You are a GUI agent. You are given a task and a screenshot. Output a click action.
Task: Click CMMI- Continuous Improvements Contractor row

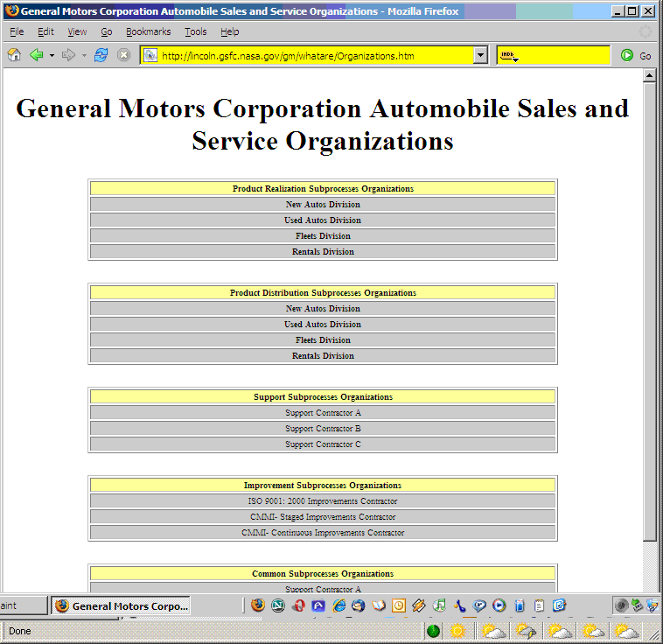click(x=323, y=532)
